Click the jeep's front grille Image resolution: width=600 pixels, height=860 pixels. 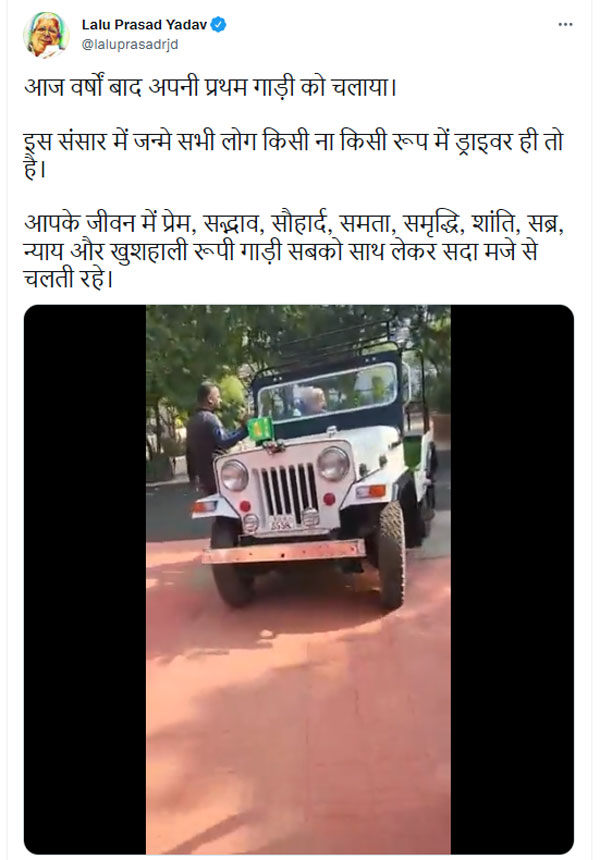pyautogui.click(x=288, y=491)
